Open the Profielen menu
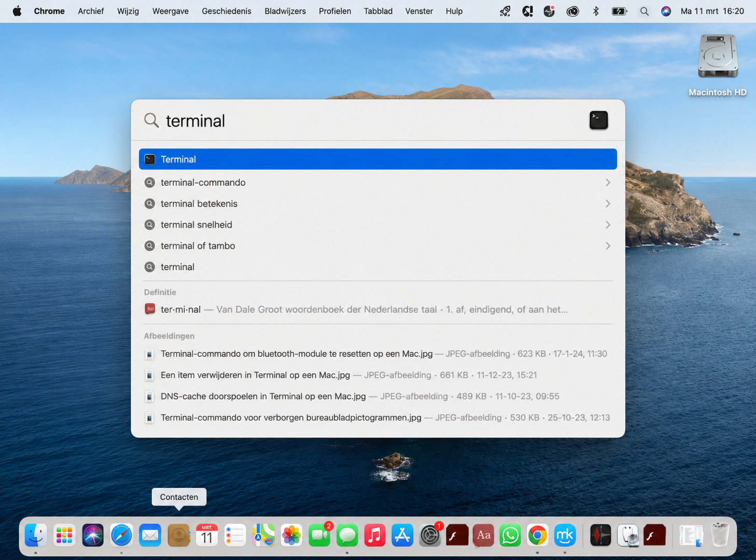The width and height of the screenshot is (756, 560). coord(335,11)
